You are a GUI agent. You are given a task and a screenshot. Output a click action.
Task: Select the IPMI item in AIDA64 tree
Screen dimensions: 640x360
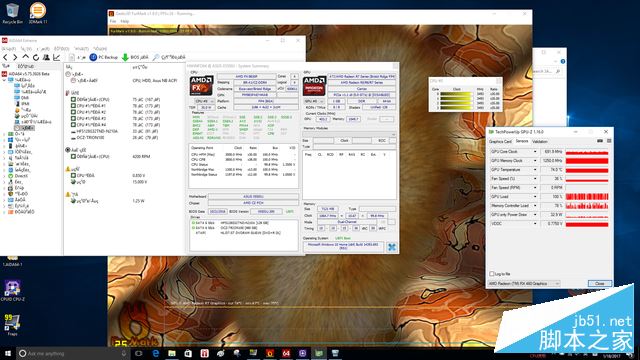pyautogui.click(x=22, y=104)
